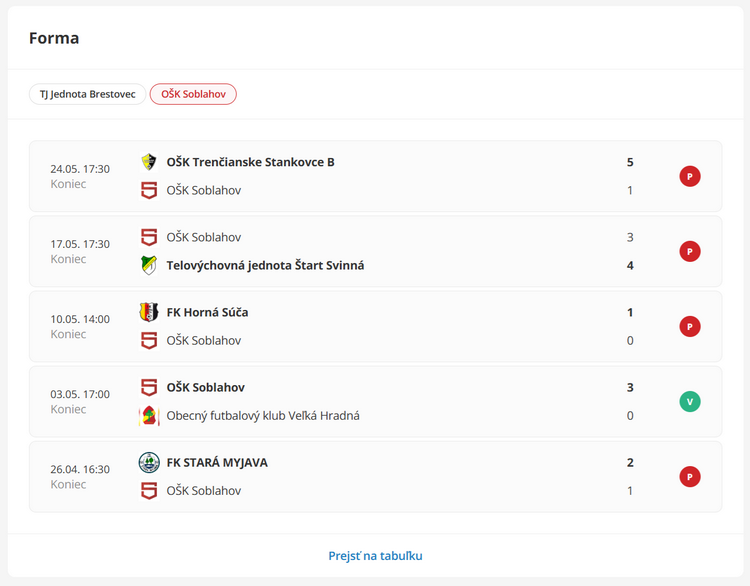This screenshot has width=750, height=586.
Task: Click Veľká Hradná club crest
Action: (149, 416)
